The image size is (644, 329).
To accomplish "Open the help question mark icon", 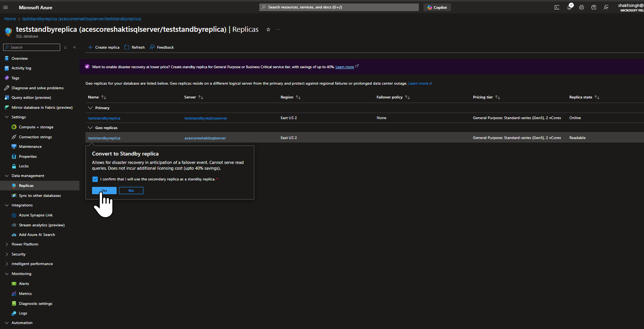I will (594, 7).
